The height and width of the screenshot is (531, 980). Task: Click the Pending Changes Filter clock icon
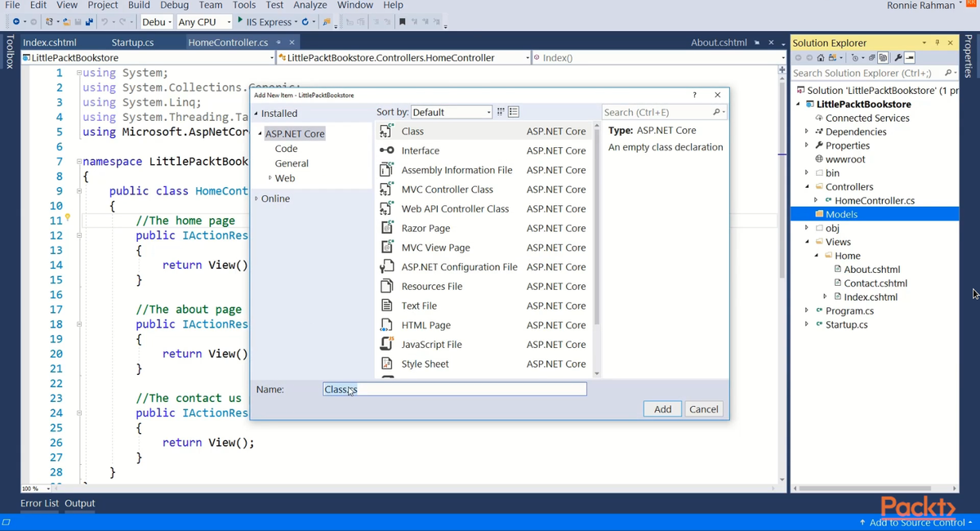tap(854, 58)
